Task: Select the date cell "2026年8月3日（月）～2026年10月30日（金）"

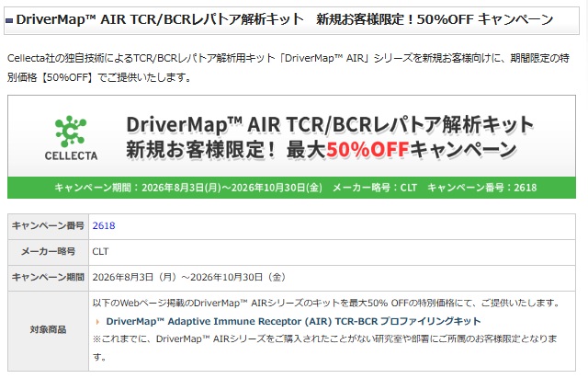Action: click(189, 277)
